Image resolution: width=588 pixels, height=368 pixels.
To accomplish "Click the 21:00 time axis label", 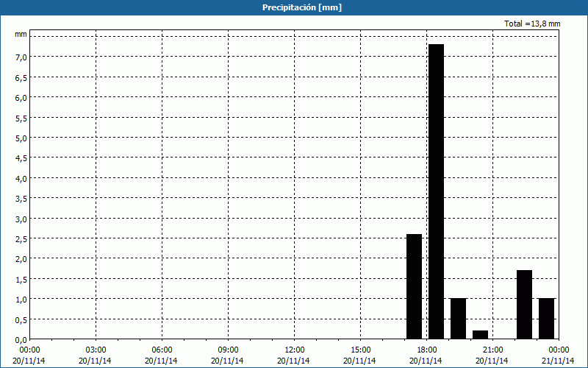I will coord(492,350).
